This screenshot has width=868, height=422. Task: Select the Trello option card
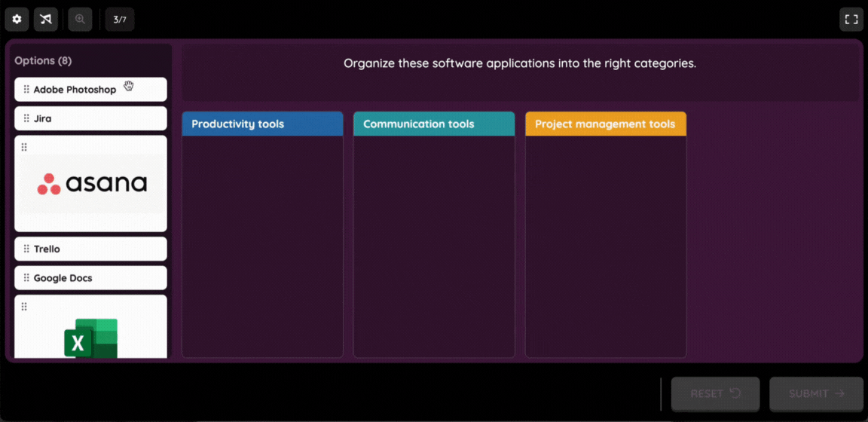pos(90,249)
